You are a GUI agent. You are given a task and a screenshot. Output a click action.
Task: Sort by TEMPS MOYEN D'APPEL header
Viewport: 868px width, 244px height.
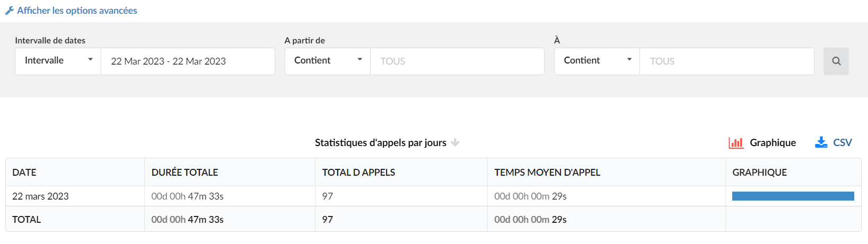tap(547, 173)
